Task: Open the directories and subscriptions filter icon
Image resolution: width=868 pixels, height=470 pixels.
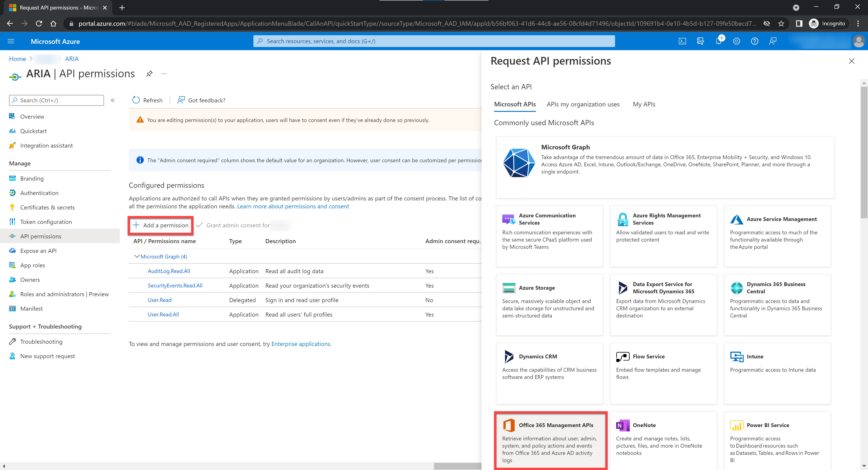Action: pyautogui.click(x=700, y=41)
